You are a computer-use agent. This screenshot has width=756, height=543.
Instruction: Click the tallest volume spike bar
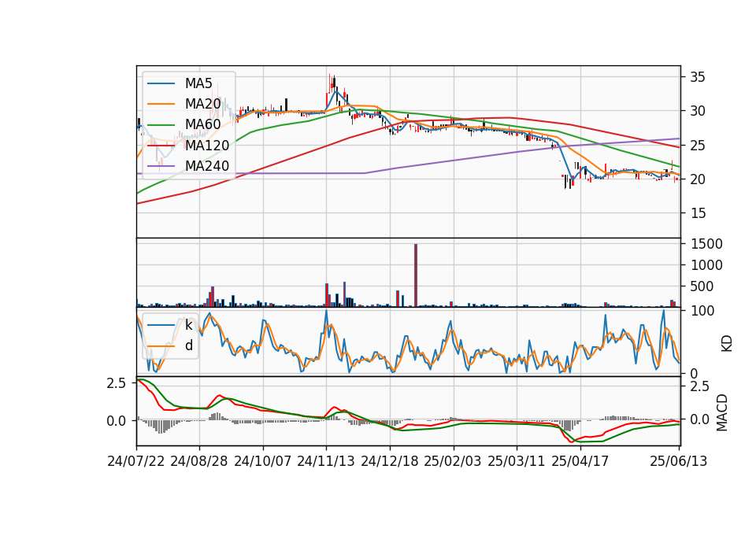416,275
